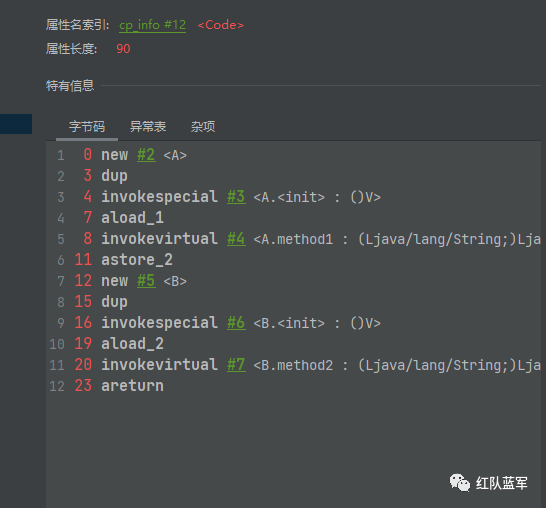Screen dimensions: 546x508
Task: Click the invokespecial opcode on line 3
Action: (x=159, y=197)
